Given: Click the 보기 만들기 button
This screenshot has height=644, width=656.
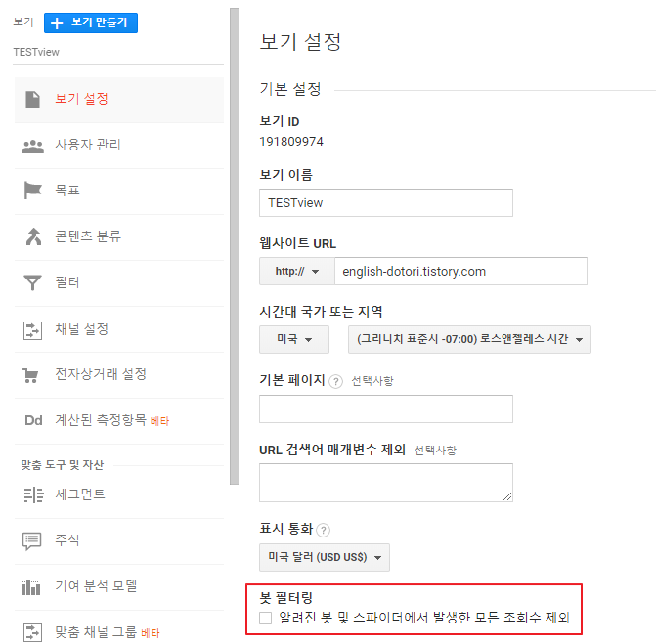Looking at the screenshot, I should [x=91, y=22].
